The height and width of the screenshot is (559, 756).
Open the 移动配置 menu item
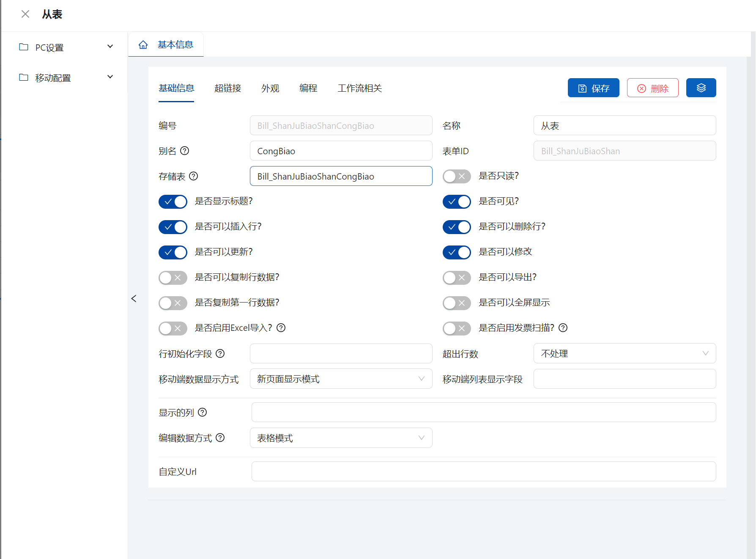[x=65, y=77]
